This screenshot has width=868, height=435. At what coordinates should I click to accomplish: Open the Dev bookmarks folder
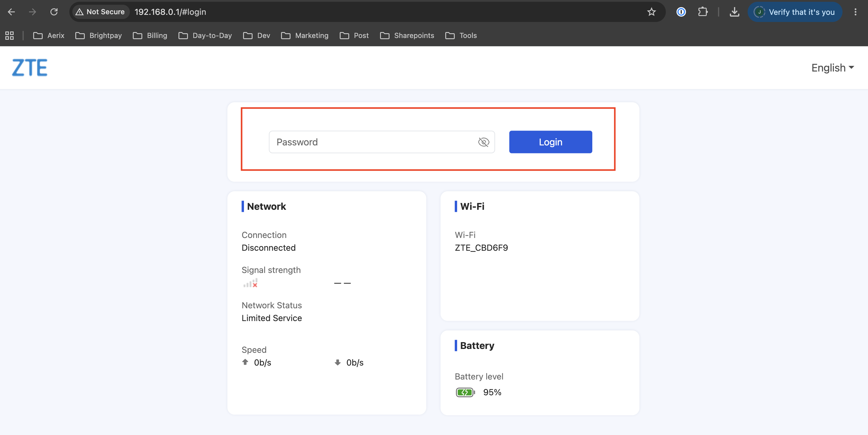coord(256,35)
